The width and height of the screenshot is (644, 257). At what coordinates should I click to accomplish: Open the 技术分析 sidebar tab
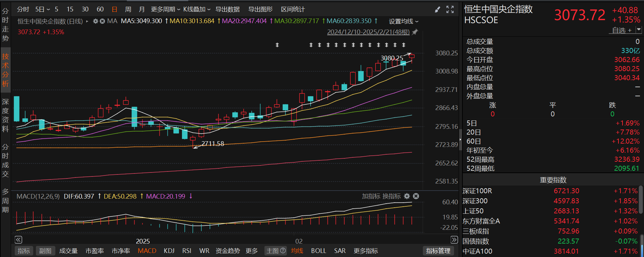[x=5, y=70]
